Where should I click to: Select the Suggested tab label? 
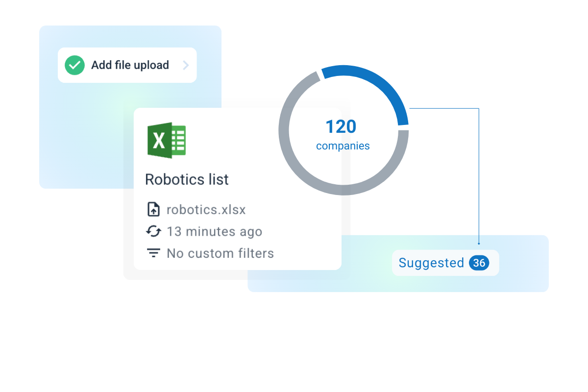coord(431,263)
